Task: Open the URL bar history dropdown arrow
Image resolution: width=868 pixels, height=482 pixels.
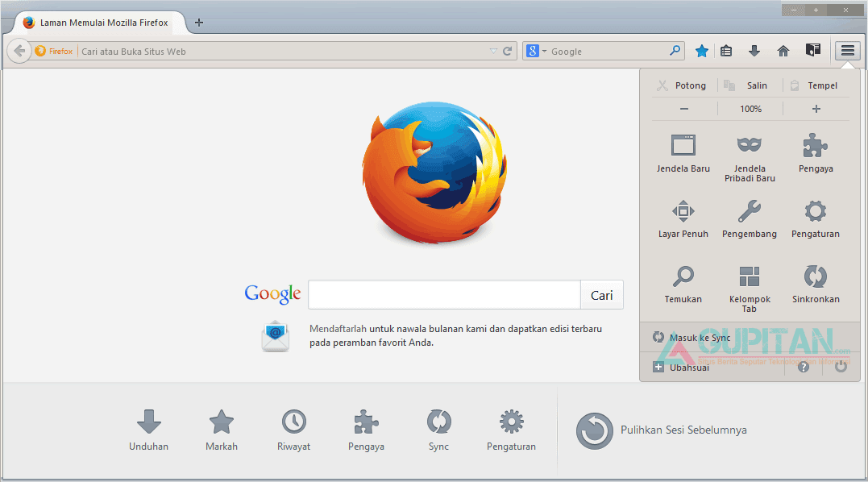Action: click(x=493, y=52)
